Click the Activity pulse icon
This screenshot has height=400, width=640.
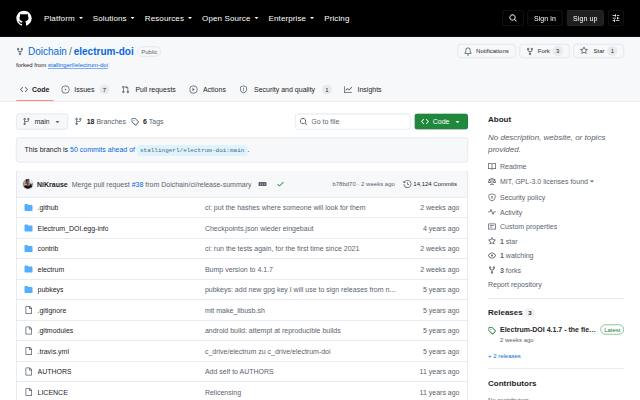pyautogui.click(x=492, y=212)
